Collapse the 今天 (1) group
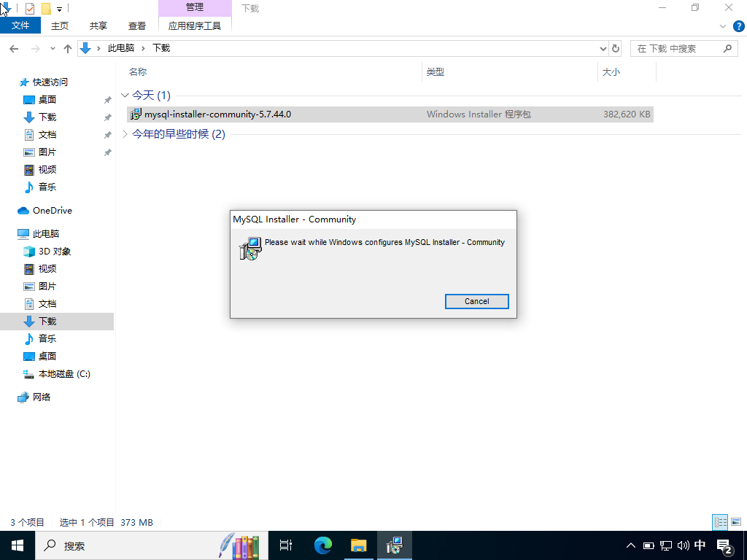Viewport: 747px width, 560px height. pos(125,96)
